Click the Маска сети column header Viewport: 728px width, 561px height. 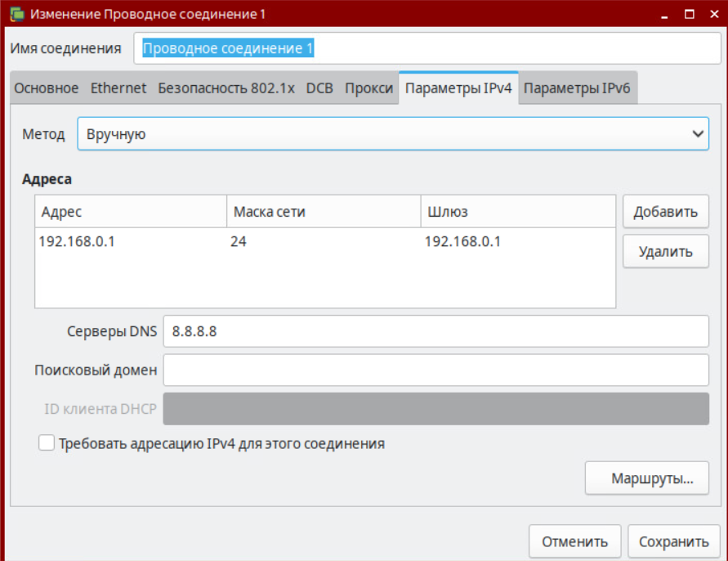[324, 212]
